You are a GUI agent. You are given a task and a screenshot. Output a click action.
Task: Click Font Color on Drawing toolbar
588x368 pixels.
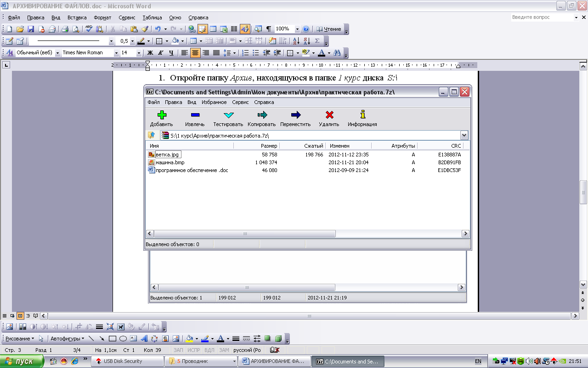tap(220, 339)
